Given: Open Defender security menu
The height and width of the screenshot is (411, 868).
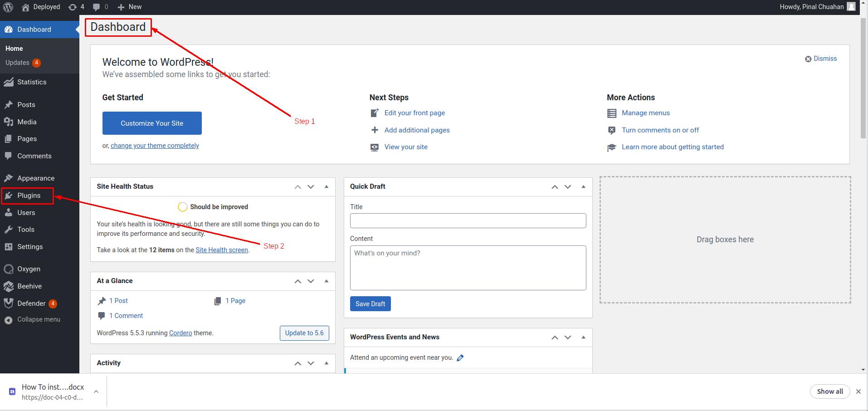Looking at the screenshot, I should 39,303.
